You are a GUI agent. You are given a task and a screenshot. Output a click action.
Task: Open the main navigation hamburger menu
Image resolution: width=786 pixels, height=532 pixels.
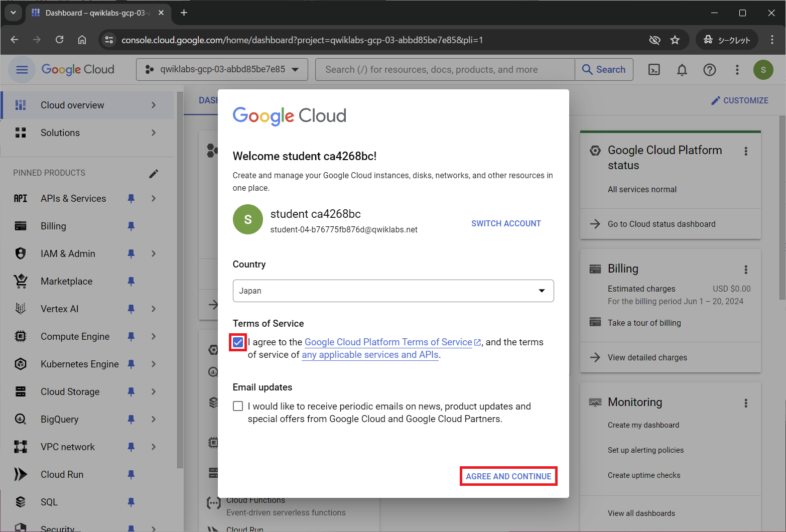coord(22,69)
